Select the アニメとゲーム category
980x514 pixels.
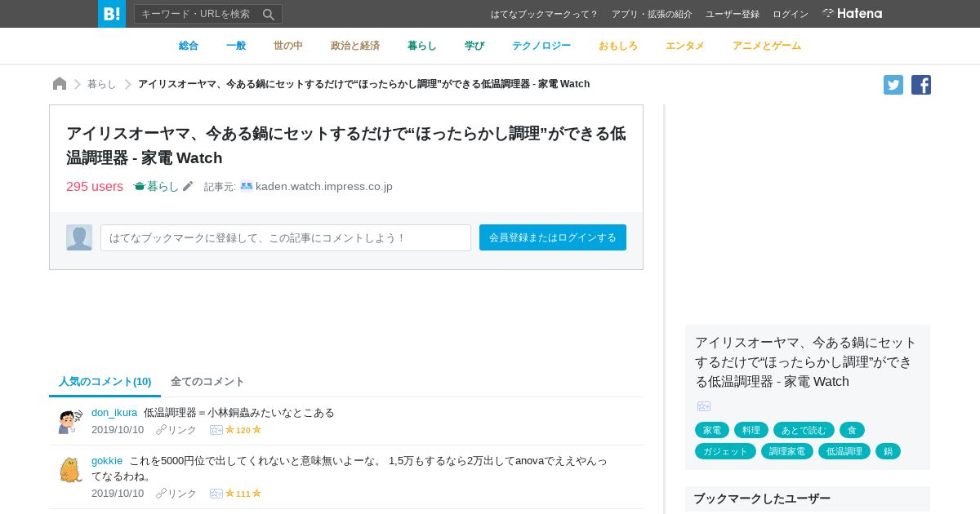coord(767,46)
